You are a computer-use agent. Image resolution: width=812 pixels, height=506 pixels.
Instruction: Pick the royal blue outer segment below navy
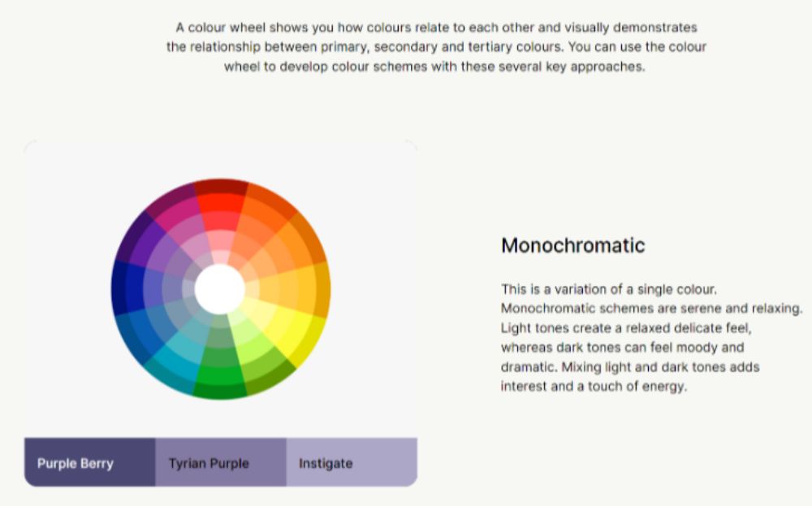pos(132,339)
